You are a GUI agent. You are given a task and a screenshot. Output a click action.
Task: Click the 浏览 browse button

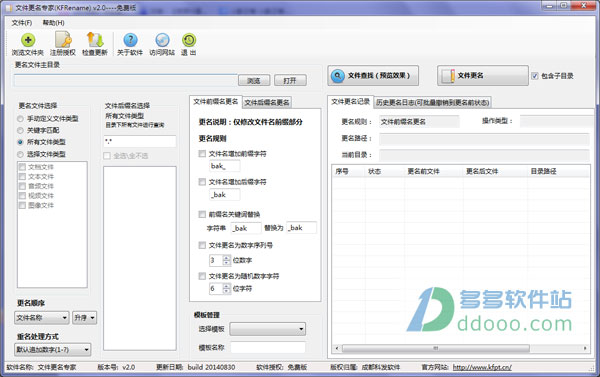[x=254, y=80]
